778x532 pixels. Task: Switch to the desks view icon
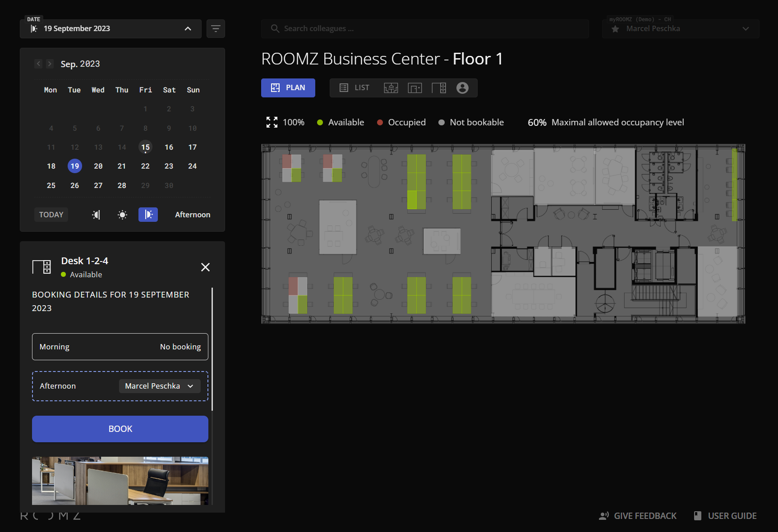439,88
